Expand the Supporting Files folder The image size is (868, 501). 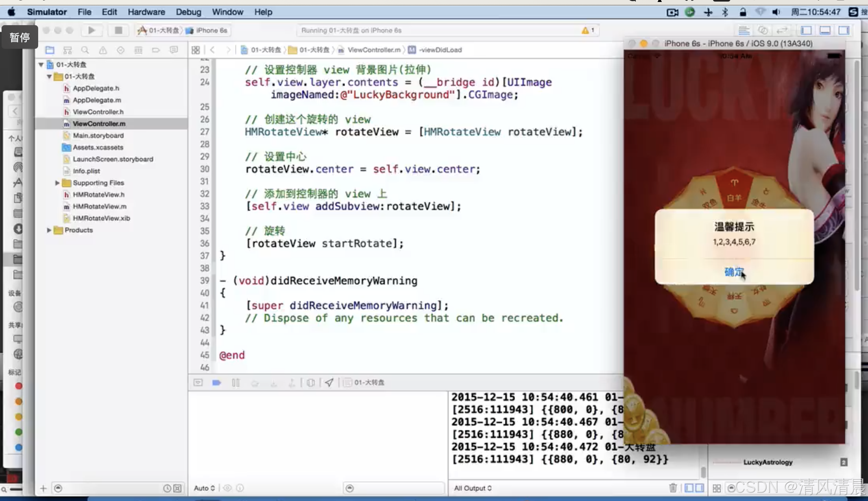57,183
